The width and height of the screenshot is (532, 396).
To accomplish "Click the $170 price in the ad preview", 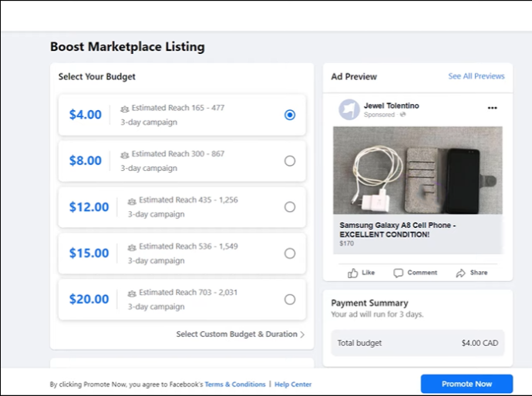I will [x=346, y=243].
